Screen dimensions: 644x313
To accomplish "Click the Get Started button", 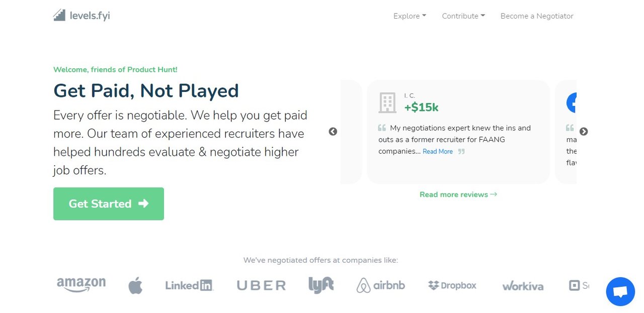I will point(109,203).
